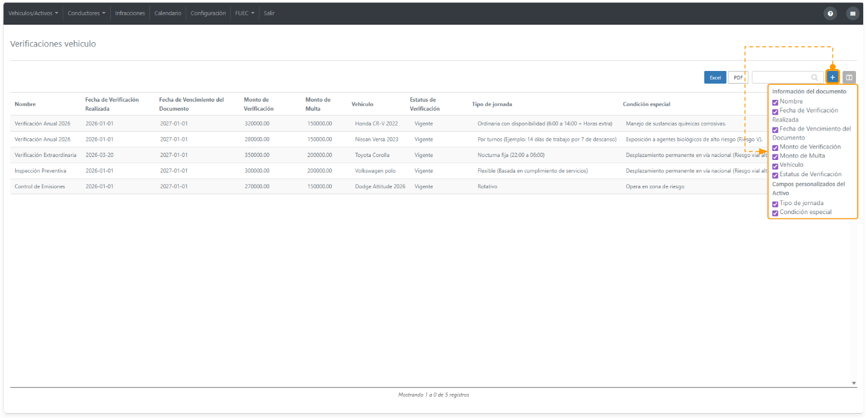
Task: Export the table with the PDF button
Action: click(x=738, y=78)
